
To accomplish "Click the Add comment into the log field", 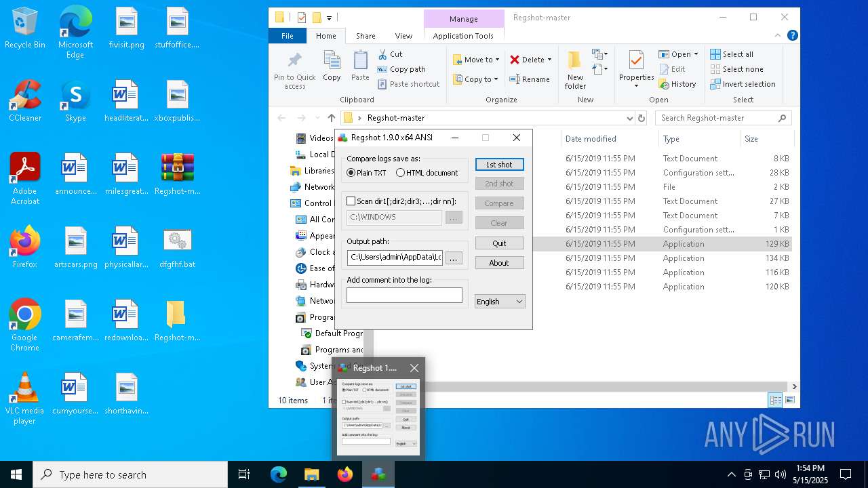I will 404,295.
